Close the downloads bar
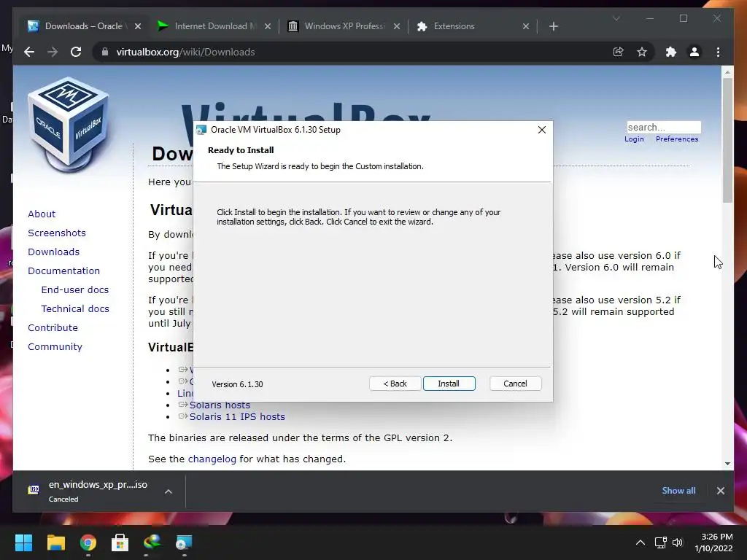 coord(720,491)
